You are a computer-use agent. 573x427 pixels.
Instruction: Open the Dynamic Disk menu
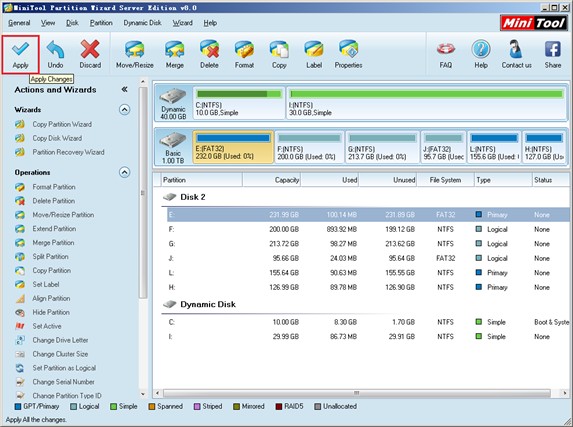[x=142, y=23]
